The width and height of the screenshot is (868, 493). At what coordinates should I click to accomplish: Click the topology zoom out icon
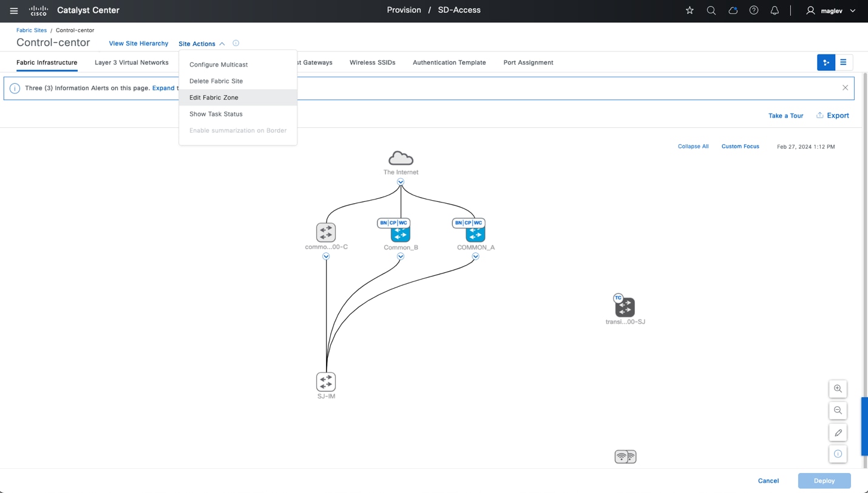838,411
